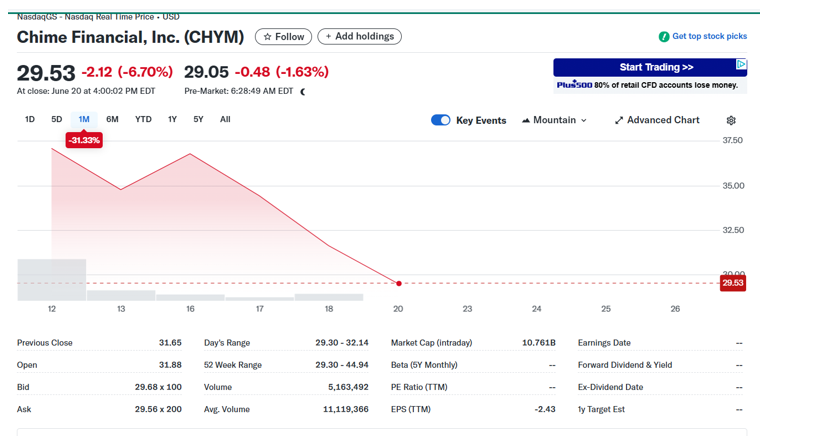821x438 pixels.
Task: Click the Forward Dividend & Yield label
Action: tap(625, 365)
